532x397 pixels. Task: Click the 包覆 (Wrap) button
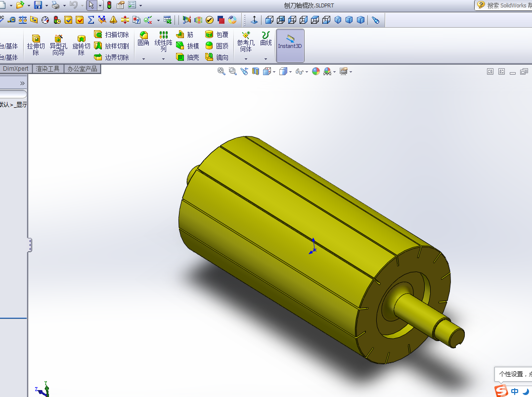click(x=217, y=35)
